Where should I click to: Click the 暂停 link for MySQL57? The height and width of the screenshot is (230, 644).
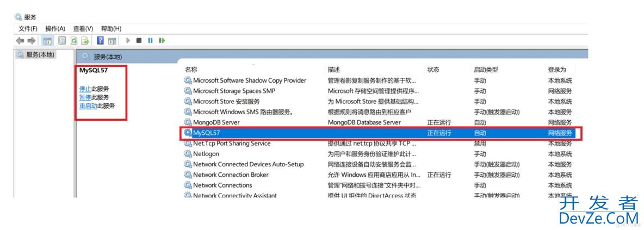point(85,97)
